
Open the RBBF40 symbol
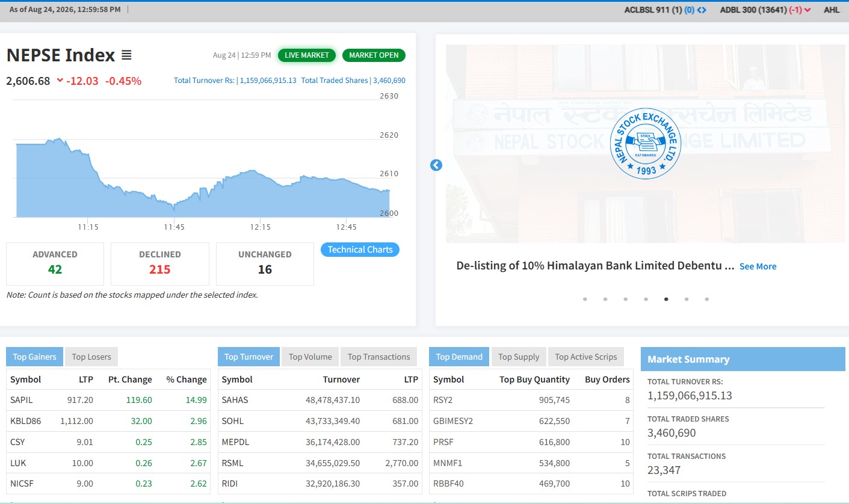[449, 484]
